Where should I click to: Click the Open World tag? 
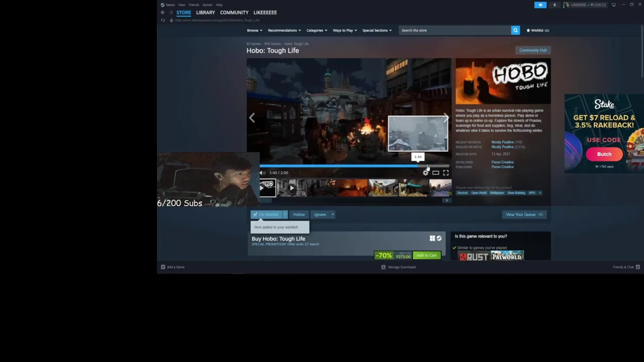(x=479, y=193)
